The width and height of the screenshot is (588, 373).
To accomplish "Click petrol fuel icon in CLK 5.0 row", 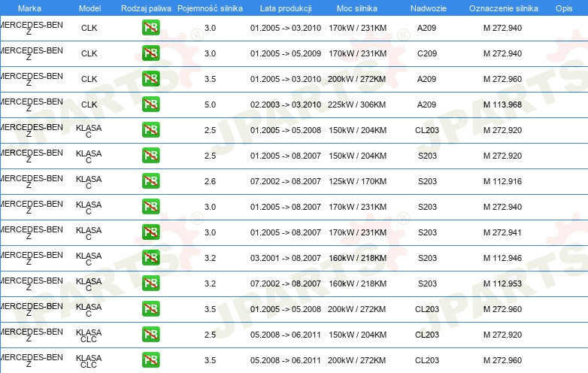I will [150, 105].
